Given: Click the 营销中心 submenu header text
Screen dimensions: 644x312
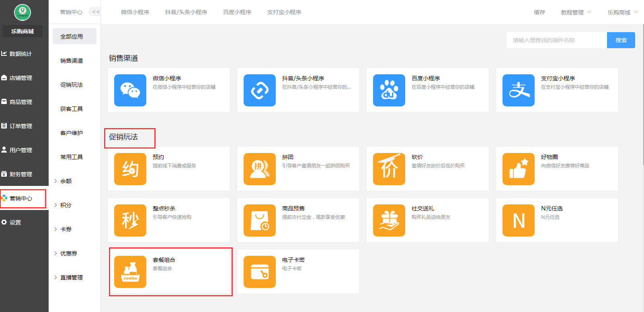Looking at the screenshot, I should coord(71,12).
